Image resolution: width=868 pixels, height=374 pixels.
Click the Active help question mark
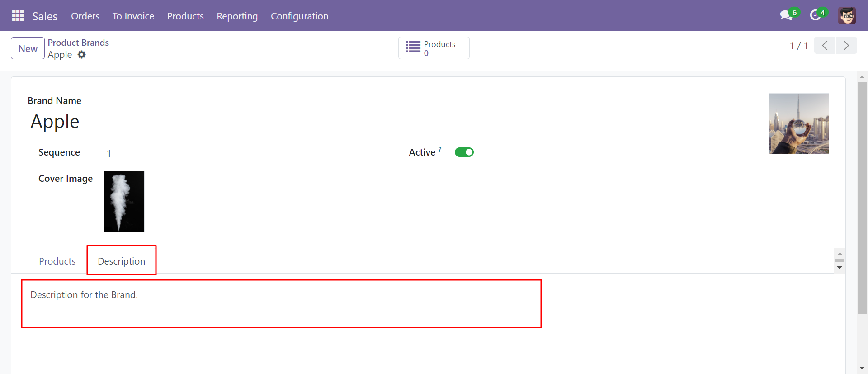(x=440, y=149)
